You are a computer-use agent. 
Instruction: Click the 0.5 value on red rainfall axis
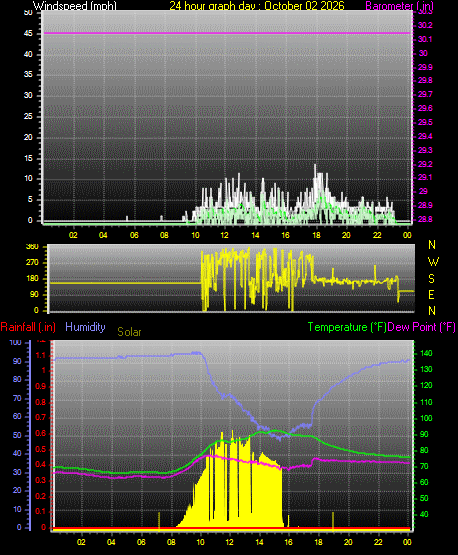tap(41, 449)
